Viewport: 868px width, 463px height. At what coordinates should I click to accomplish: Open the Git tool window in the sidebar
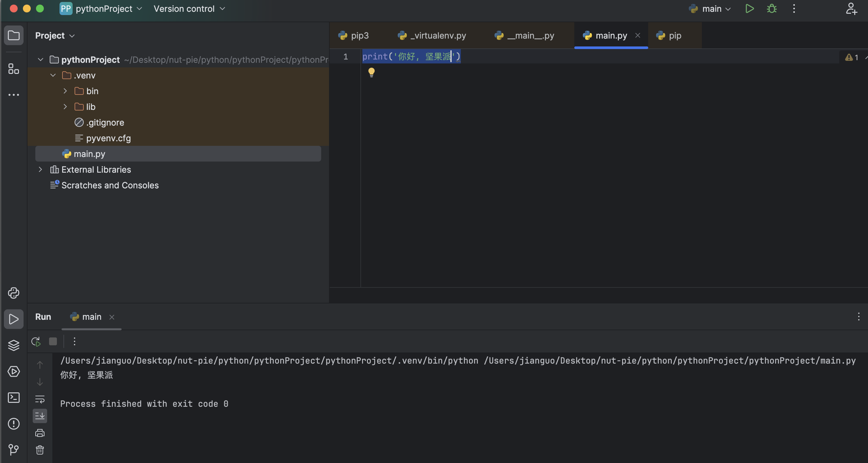point(13,450)
